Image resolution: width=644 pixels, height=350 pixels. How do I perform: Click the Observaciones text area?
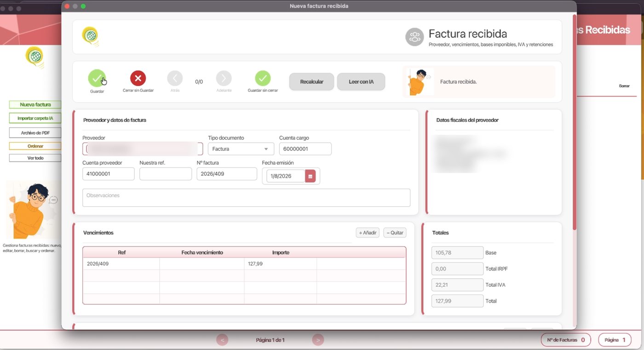tap(246, 198)
